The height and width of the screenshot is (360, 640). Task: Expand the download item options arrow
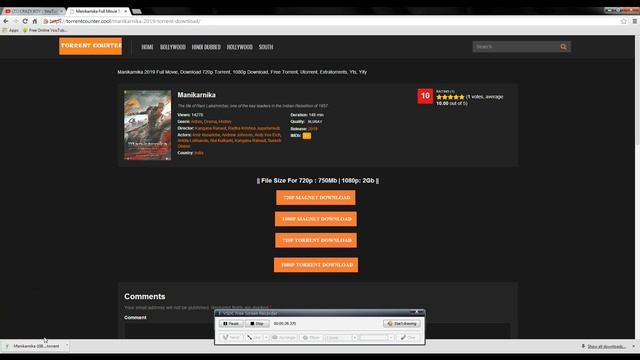[67, 346]
